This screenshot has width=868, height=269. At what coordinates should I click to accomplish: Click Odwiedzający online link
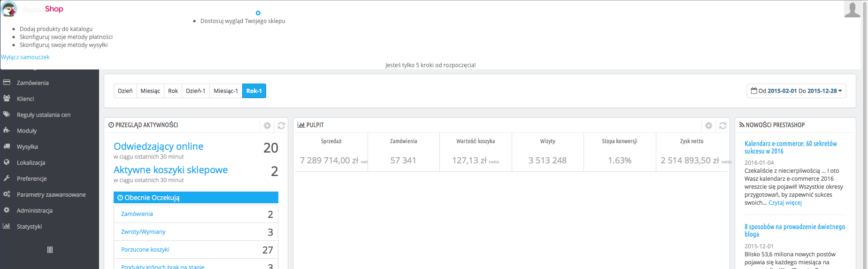[x=159, y=146]
